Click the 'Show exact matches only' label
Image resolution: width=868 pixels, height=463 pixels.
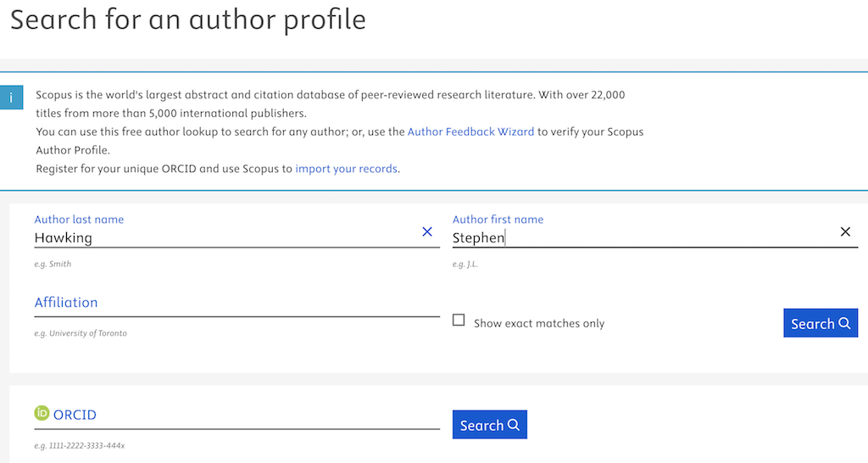[x=538, y=323]
